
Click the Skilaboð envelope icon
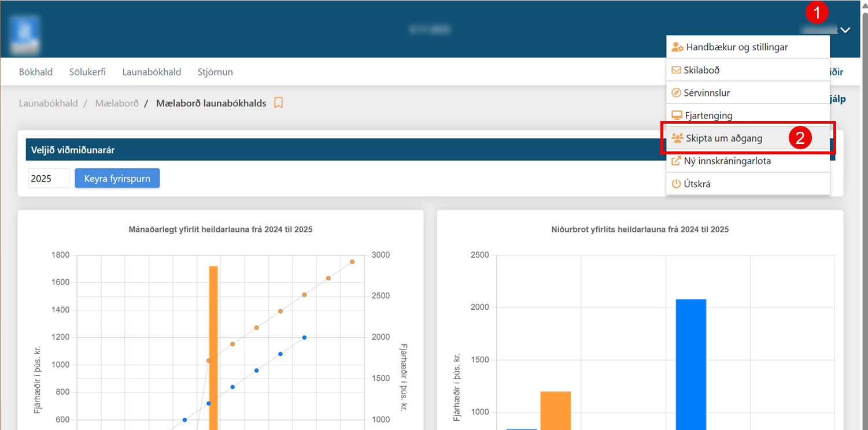tap(676, 70)
